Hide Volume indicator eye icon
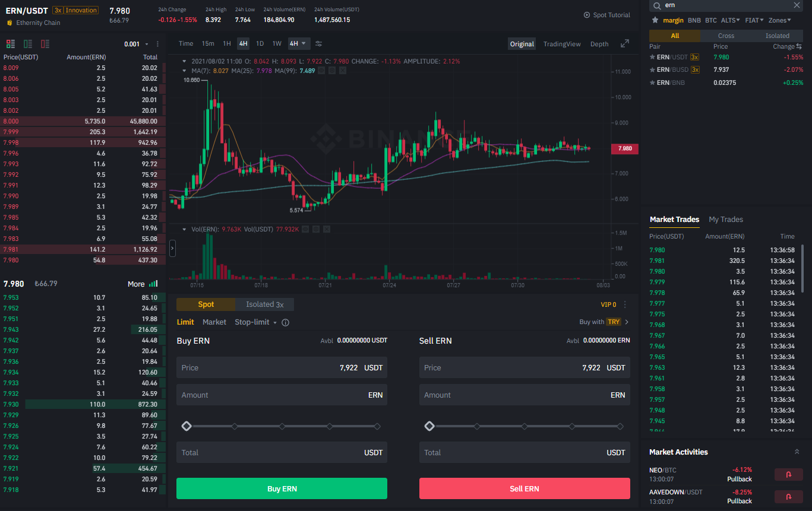Viewport: 812px width, 511px height. click(305, 228)
